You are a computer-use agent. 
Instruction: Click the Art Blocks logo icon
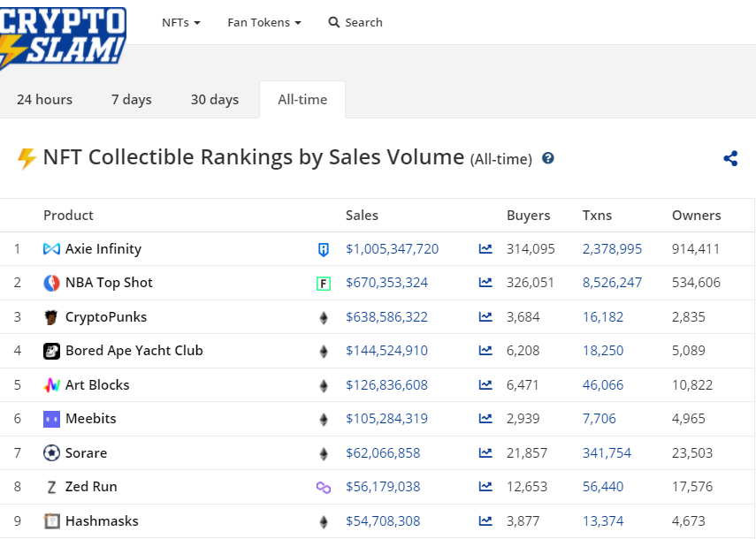[x=51, y=385]
